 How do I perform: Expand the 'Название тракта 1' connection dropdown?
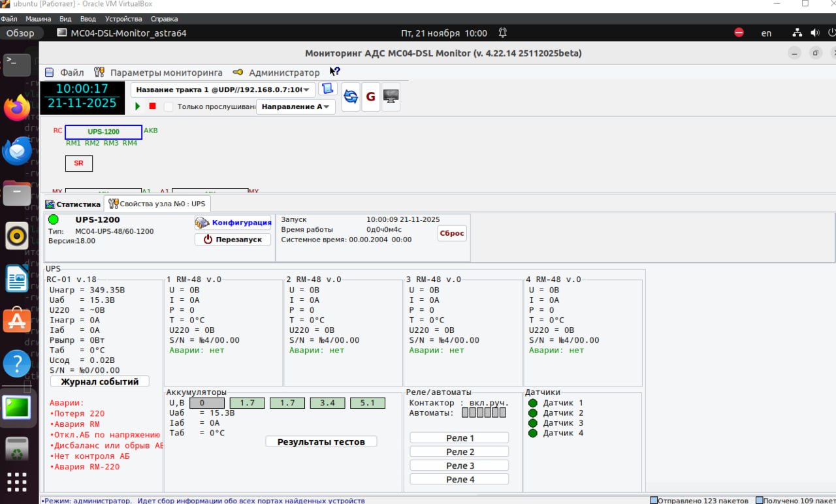click(223, 89)
